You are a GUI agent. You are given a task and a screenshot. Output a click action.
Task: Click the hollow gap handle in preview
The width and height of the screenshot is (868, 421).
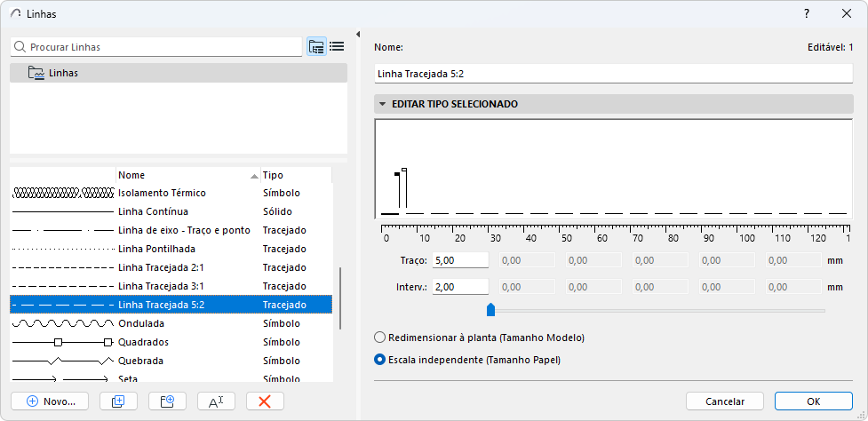pyautogui.click(x=404, y=170)
